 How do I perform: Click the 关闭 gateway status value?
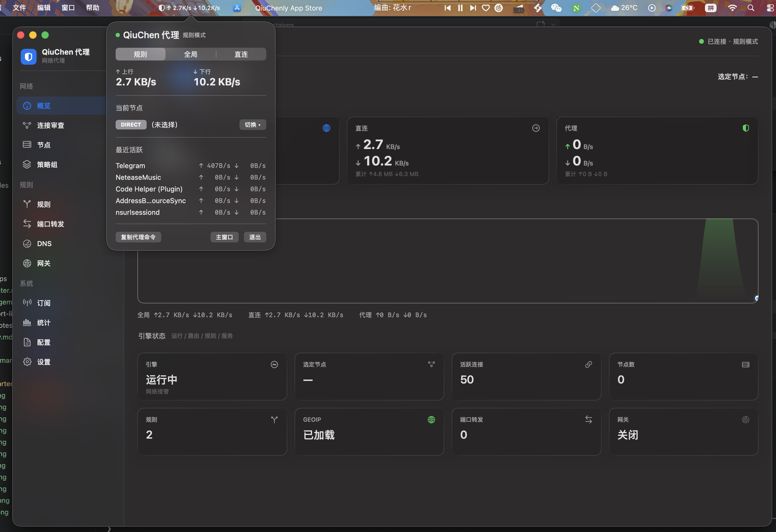point(628,435)
